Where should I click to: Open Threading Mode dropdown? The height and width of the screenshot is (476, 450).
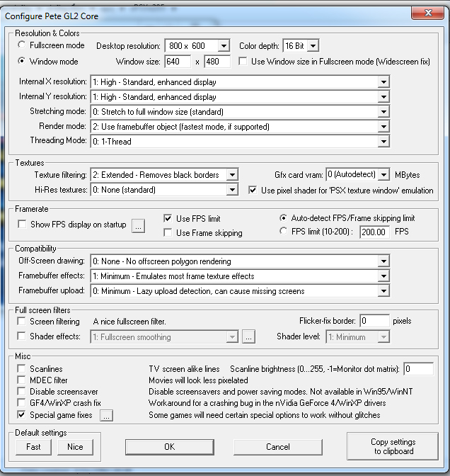pos(240,142)
